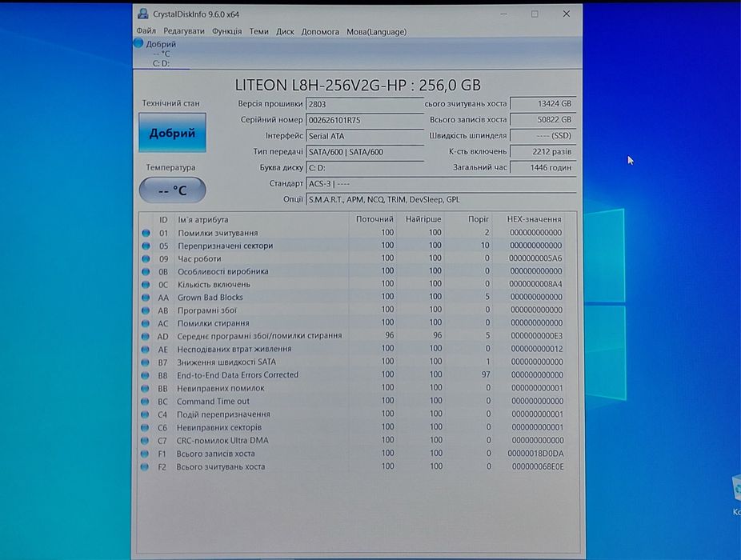Click status orb for 0B Особливості виробника

146,272
